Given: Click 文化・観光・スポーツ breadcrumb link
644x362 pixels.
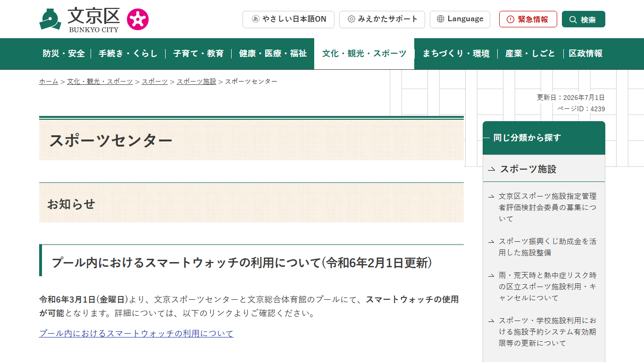Looking at the screenshot, I should (100, 82).
